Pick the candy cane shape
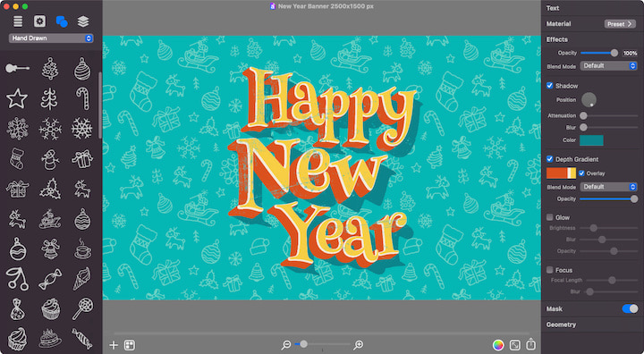Viewport: 644px width, 354px height. click(x=83, y=98)
